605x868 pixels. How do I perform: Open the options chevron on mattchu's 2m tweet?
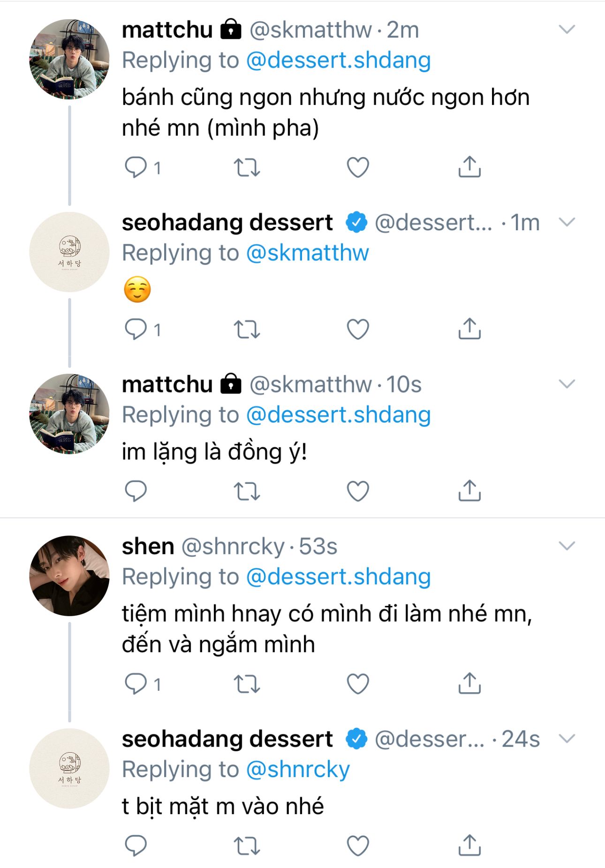click(567, 30)
